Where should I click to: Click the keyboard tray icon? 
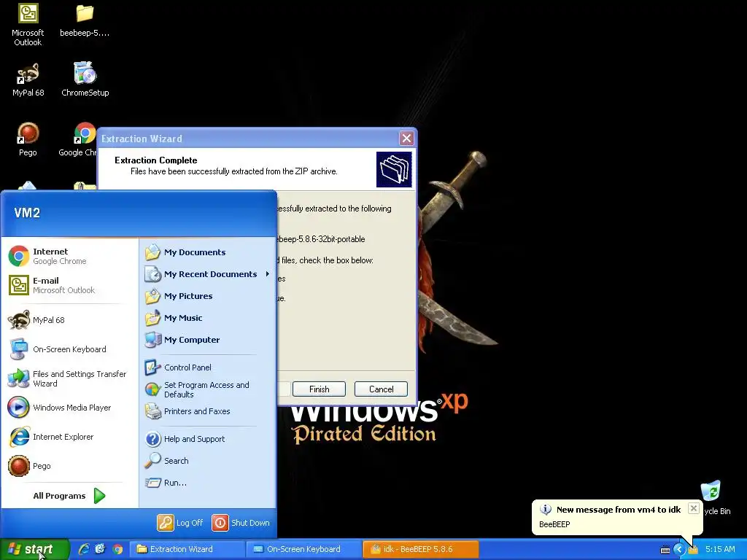665,550
